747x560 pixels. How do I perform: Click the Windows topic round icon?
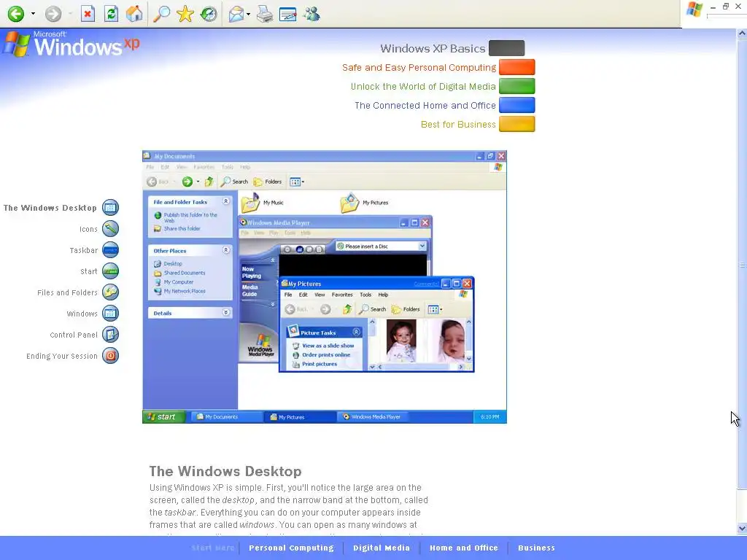click(111, 314)
